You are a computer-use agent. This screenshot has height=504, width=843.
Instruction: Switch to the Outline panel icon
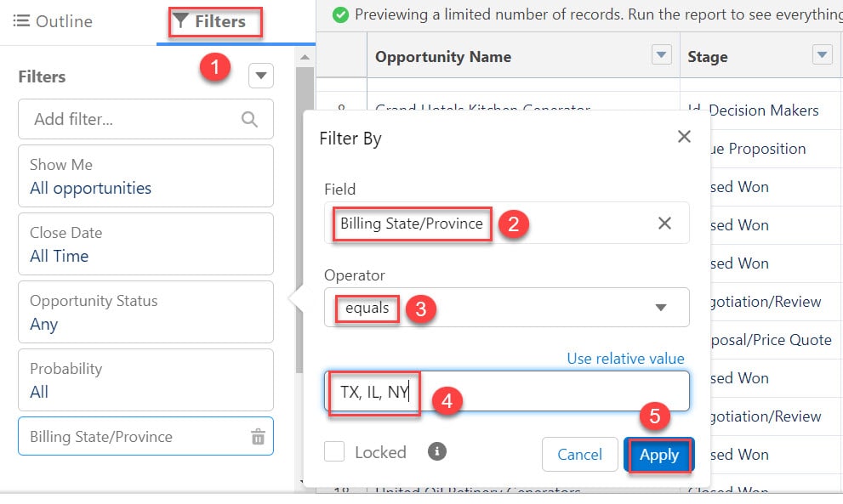pyautogui.click(x=23, y=23)
